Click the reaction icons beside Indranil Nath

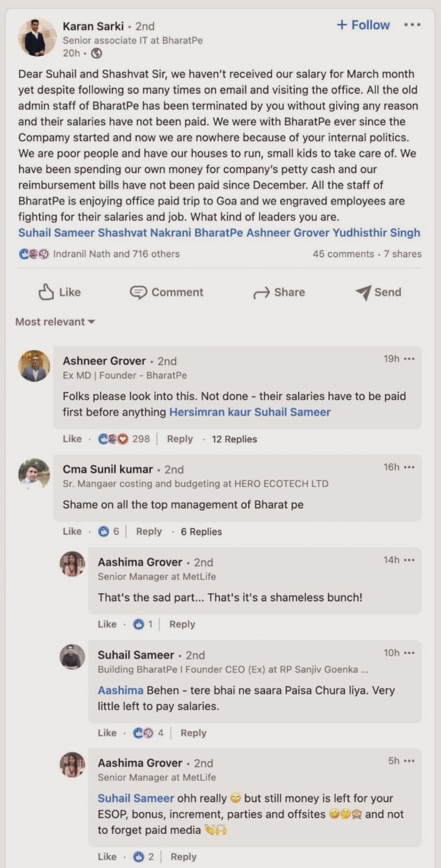pos(34,254)
